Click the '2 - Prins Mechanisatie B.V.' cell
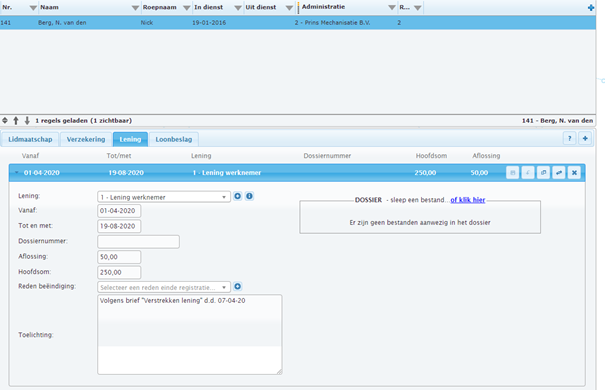605x390 pixels. (332, 23)
